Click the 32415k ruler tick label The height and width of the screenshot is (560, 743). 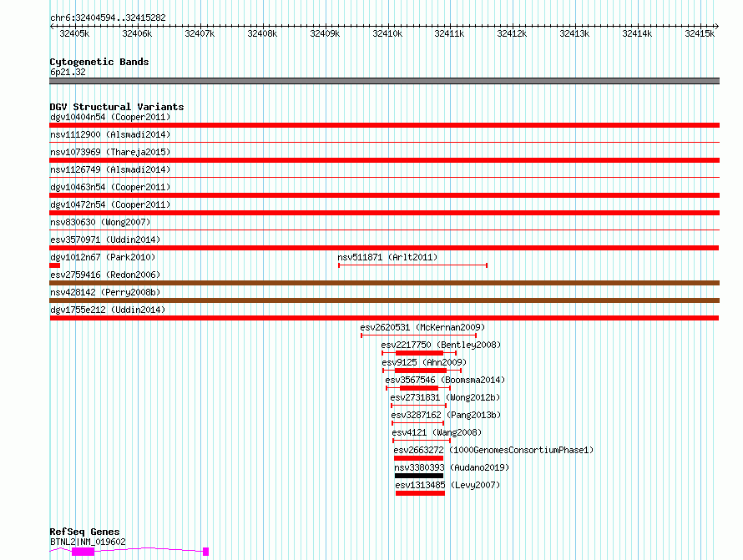(x=700, y=33)
